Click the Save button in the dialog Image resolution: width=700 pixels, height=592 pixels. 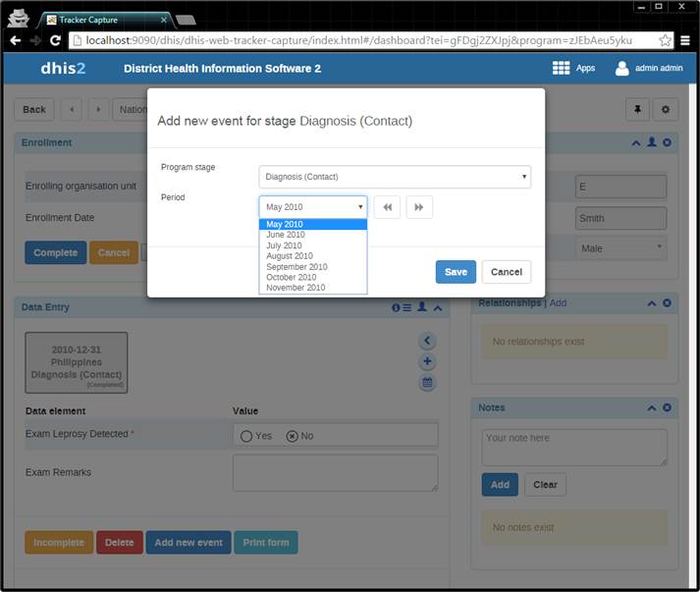456,272
